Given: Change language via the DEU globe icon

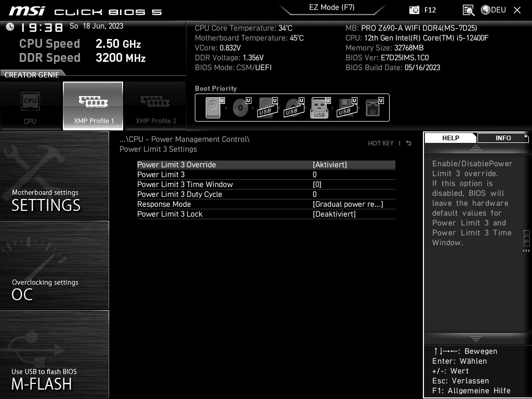Looking at the screenshot, I should [494, 10].
